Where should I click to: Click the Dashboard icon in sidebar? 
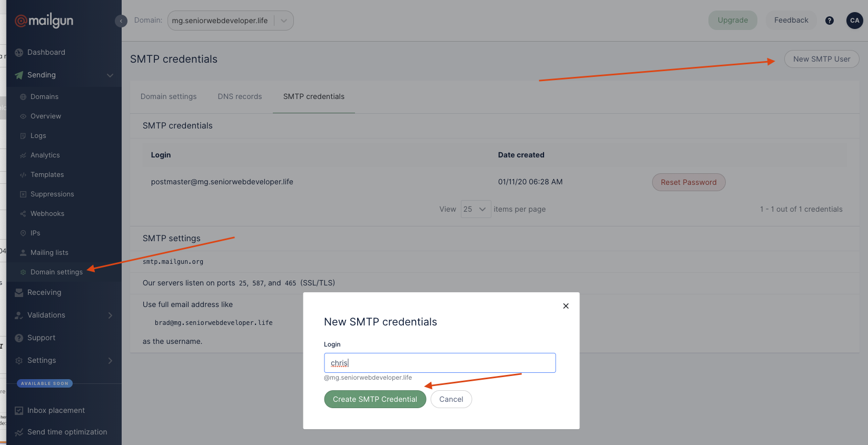pyautogui.click(x=19, y=53)
